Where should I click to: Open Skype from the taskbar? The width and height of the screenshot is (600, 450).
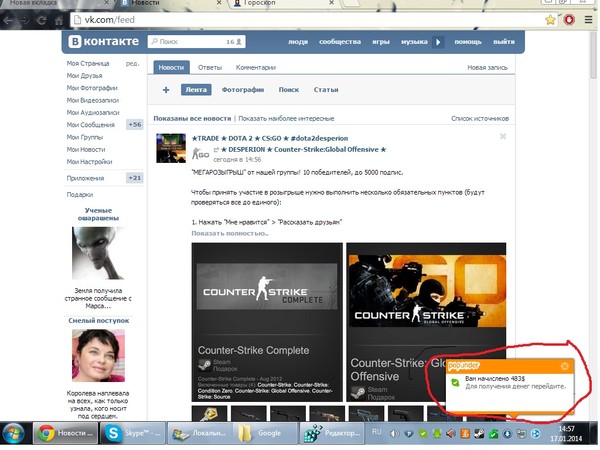click(133, 433)
